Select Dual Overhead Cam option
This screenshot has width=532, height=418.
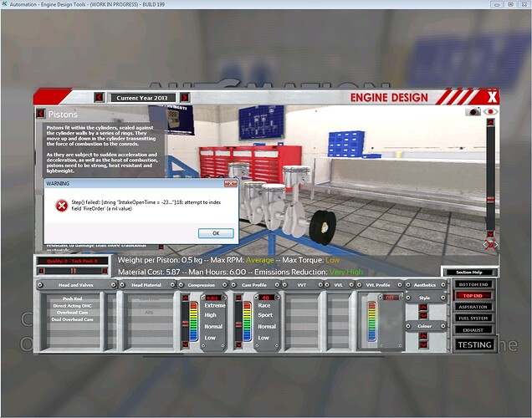tap(72, 319)
